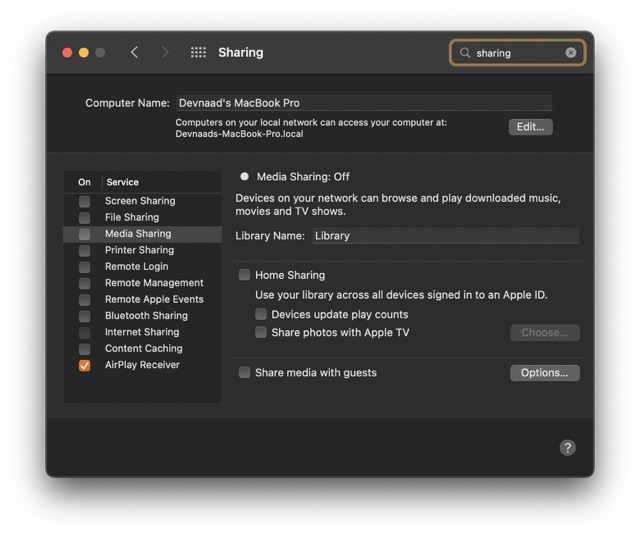Open Options… for sharing media with guests
This screenshot has height=538, width=640.
pyautogui.click(x=544, y=373)
